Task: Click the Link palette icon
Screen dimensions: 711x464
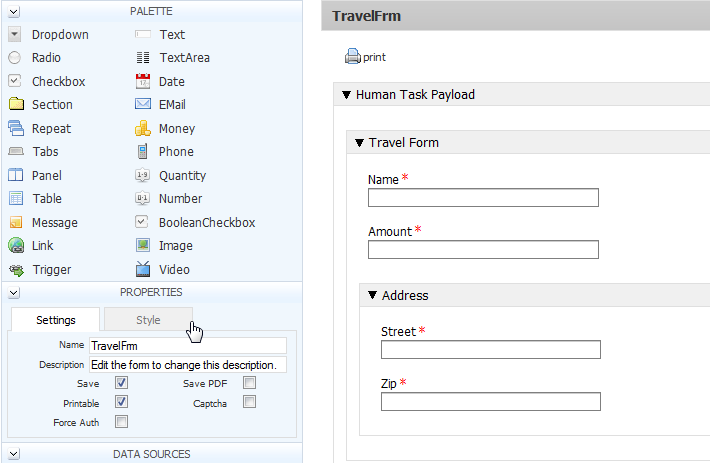Action: [x=16, y=246]
